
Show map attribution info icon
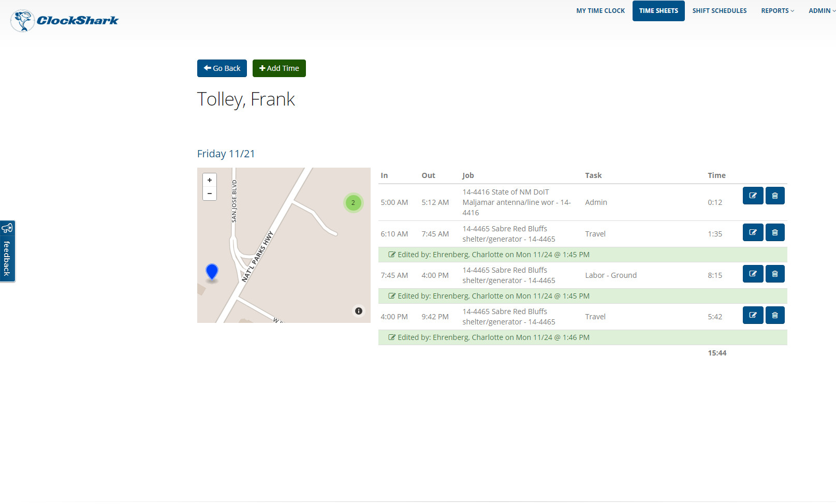(x=359, y=311)
